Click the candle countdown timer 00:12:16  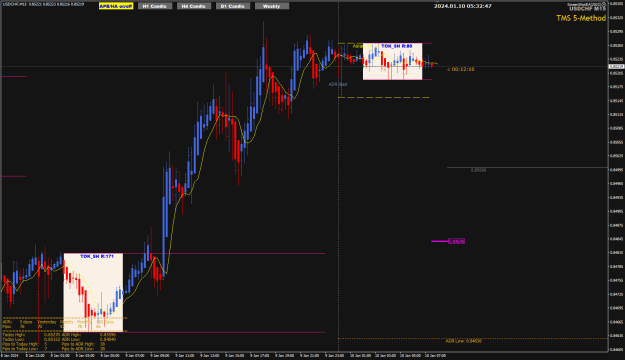[x=461, y=69]
